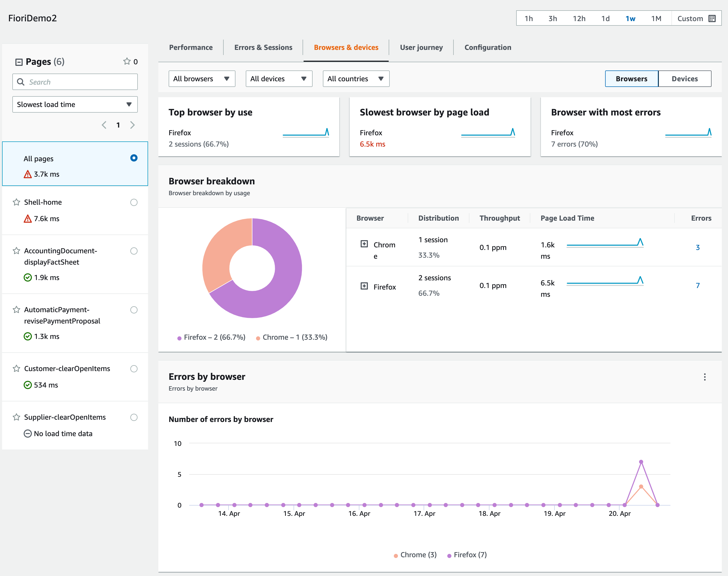The height and width of the screenshot is (576, 728).
Task: Select AccountingDocument-displayFactSheet radio button
Action: [134, 251]
